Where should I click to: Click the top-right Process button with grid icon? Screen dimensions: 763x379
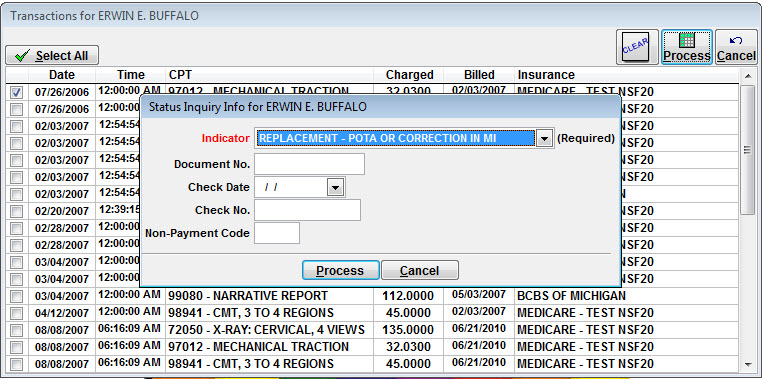[687, 47]
